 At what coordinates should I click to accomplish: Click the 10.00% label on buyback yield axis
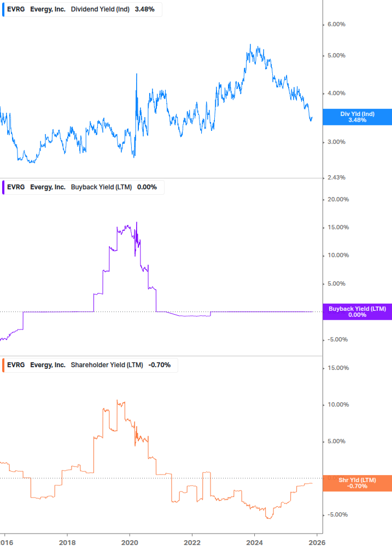(338, 256)
